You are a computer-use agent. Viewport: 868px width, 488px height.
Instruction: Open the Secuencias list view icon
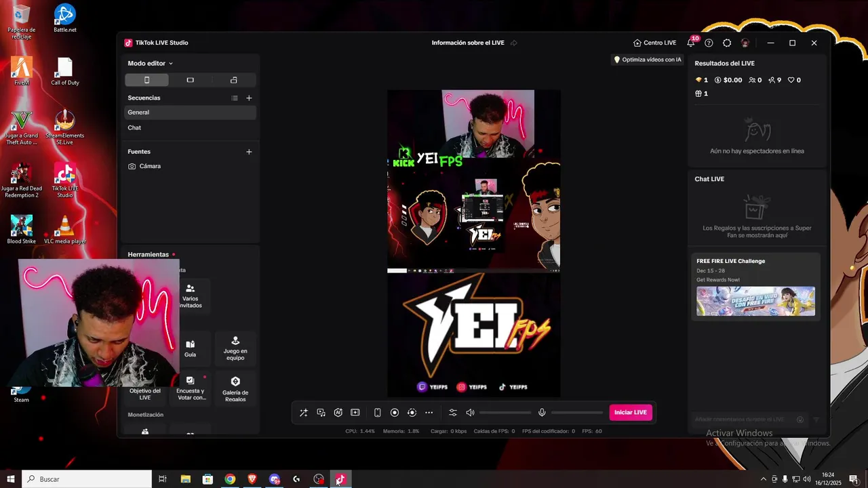(x=235, y=98)
